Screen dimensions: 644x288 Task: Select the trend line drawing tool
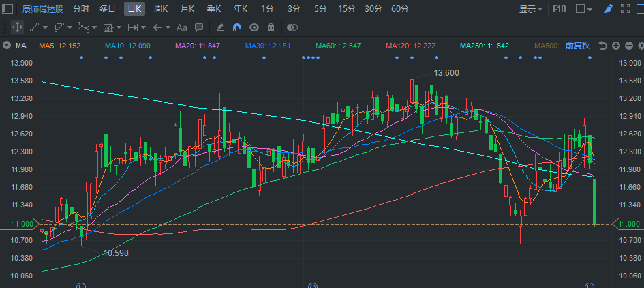[x=35, y=27]
